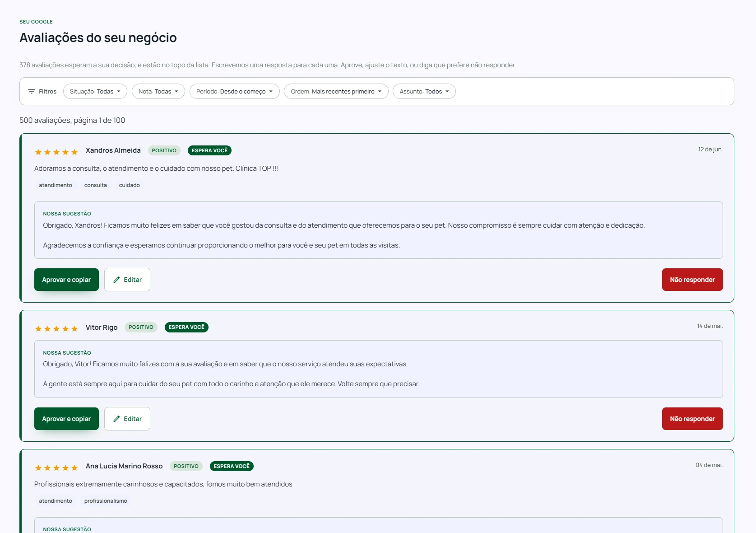The width and height of the screenshot is (756, 533).
Task: Click POSITIVO badge next to Vitor Rigo
Action: [x=141, y=327]
